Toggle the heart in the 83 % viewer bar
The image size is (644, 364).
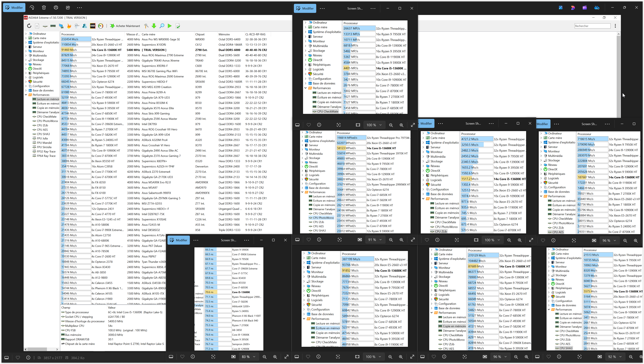point(182,356)
